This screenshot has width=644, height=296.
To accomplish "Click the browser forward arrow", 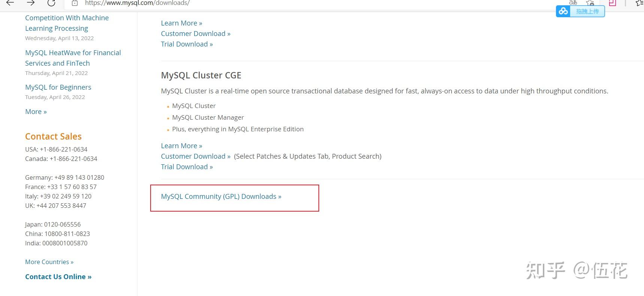I will click(31, 3).
